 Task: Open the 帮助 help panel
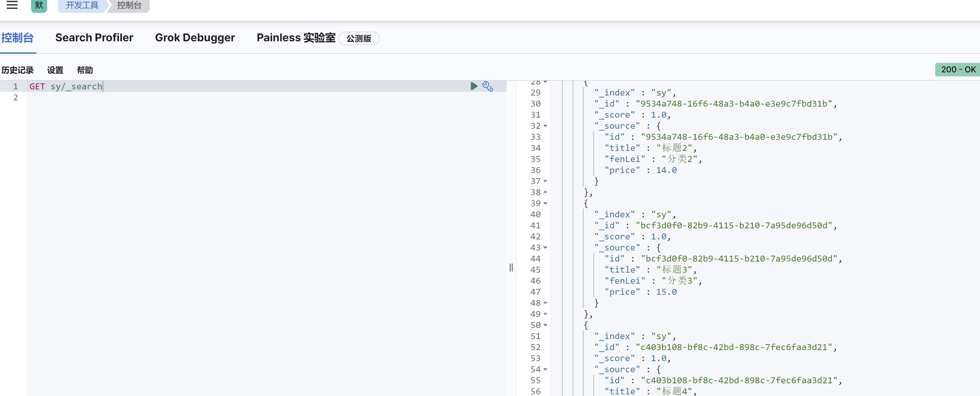coord(84,70)
